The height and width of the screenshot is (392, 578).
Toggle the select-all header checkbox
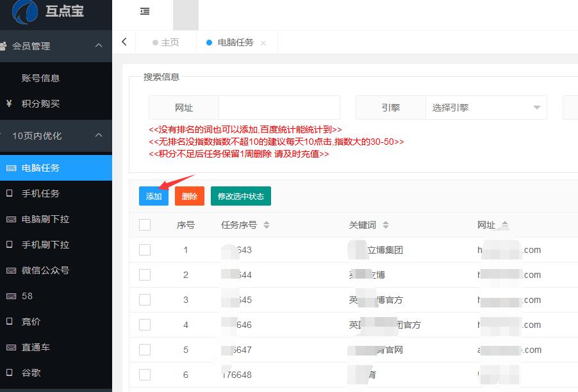(x=145, y=225)
